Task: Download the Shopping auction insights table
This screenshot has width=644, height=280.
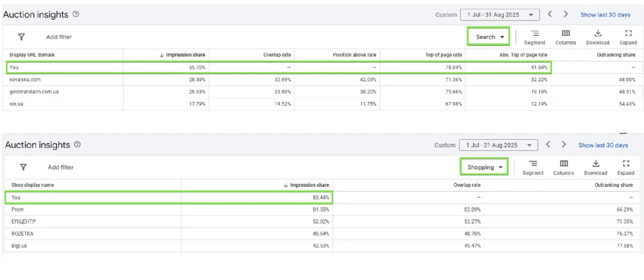Action: point(596,168)
